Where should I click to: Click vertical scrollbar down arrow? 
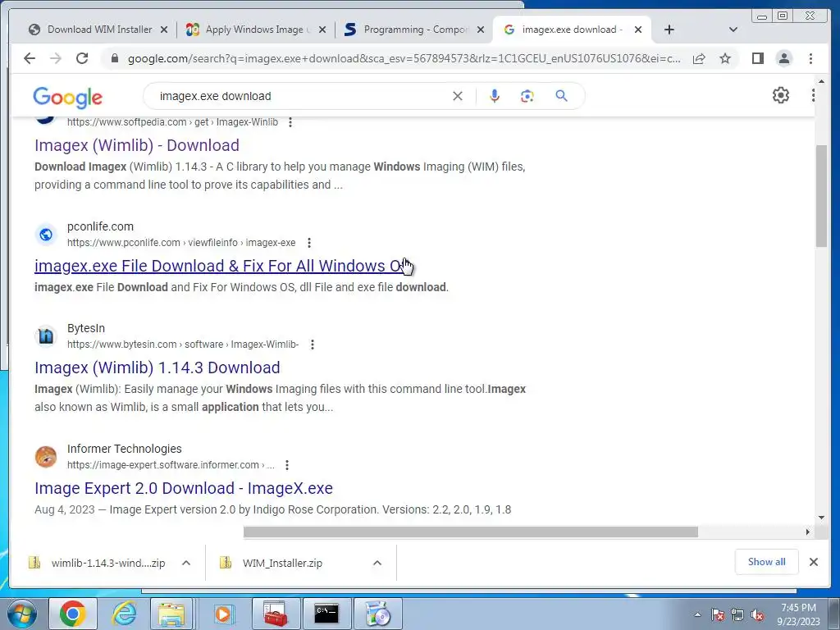coord(821,518)
